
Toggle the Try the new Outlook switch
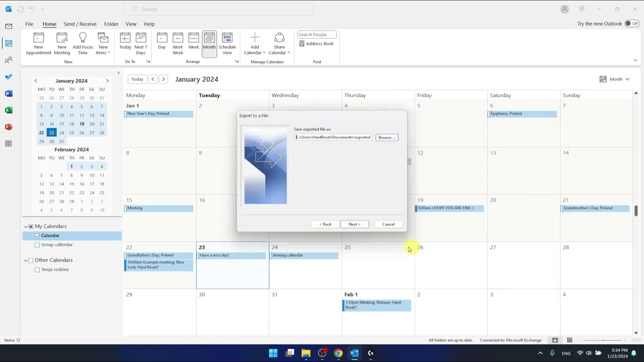coord(632,24)
